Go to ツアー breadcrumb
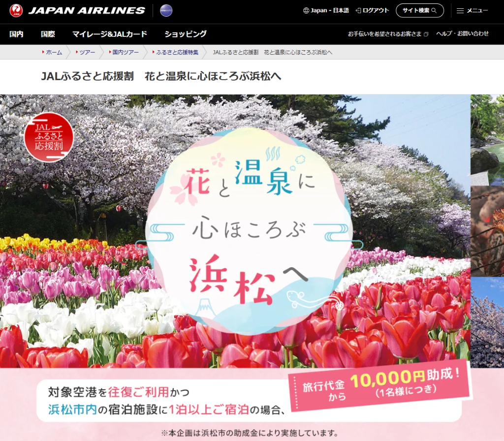Image resolution: width=504 pixels, height=441 pixels. point(88,52)
